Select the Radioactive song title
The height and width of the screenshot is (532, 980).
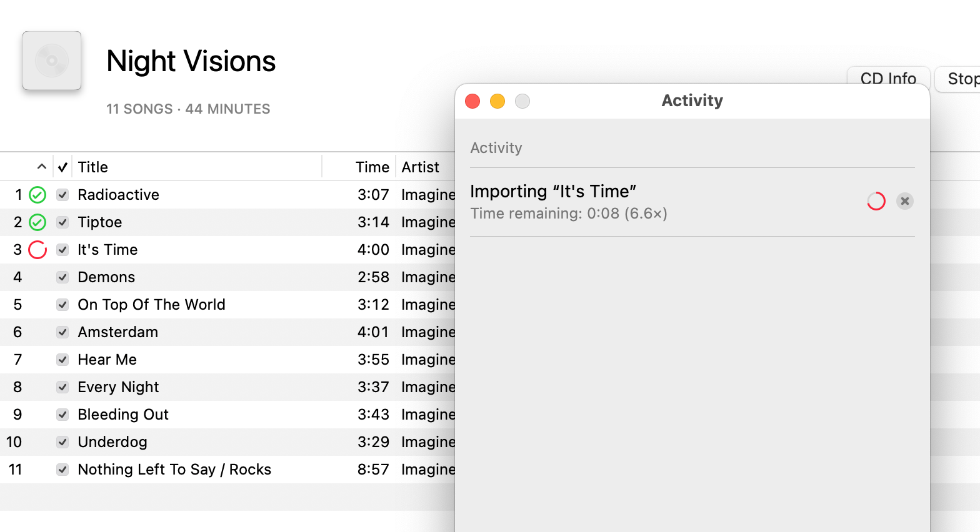(x=118, y=195)
